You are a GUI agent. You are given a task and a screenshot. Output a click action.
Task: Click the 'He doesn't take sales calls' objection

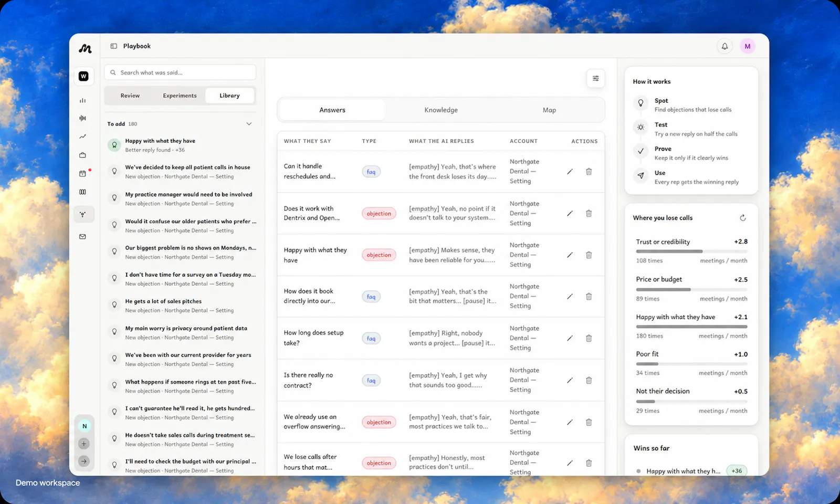pos(182,439)
